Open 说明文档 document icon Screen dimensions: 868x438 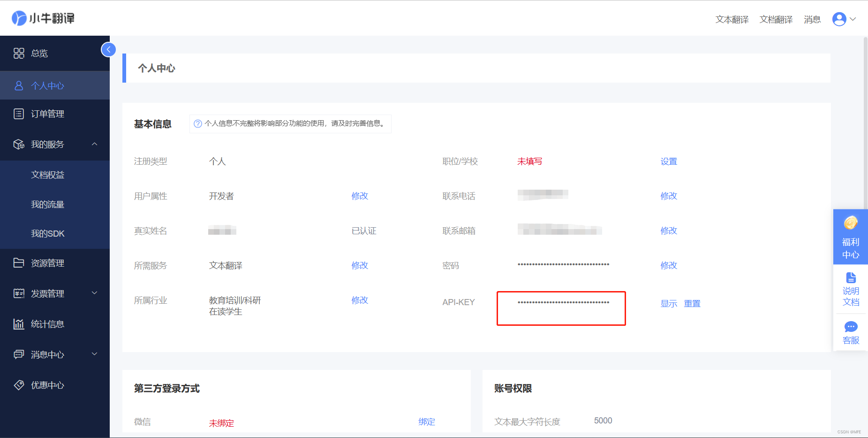[851, 277]
